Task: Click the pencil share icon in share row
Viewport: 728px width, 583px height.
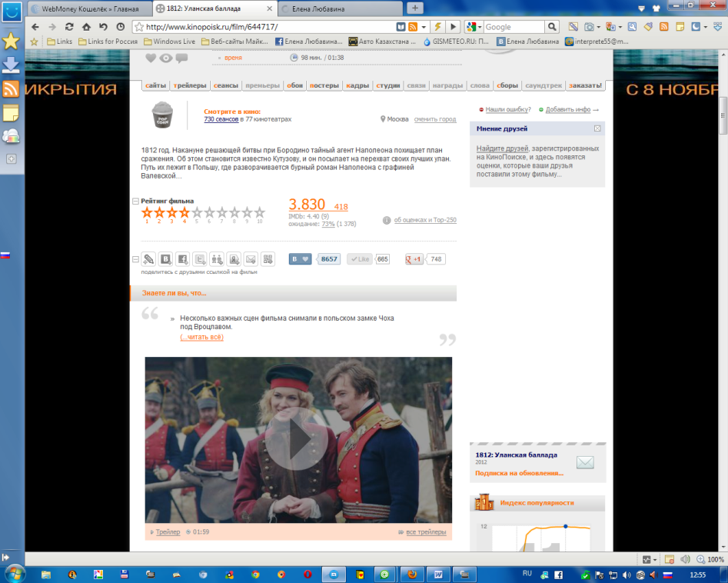Action: (x=148, y=258)
